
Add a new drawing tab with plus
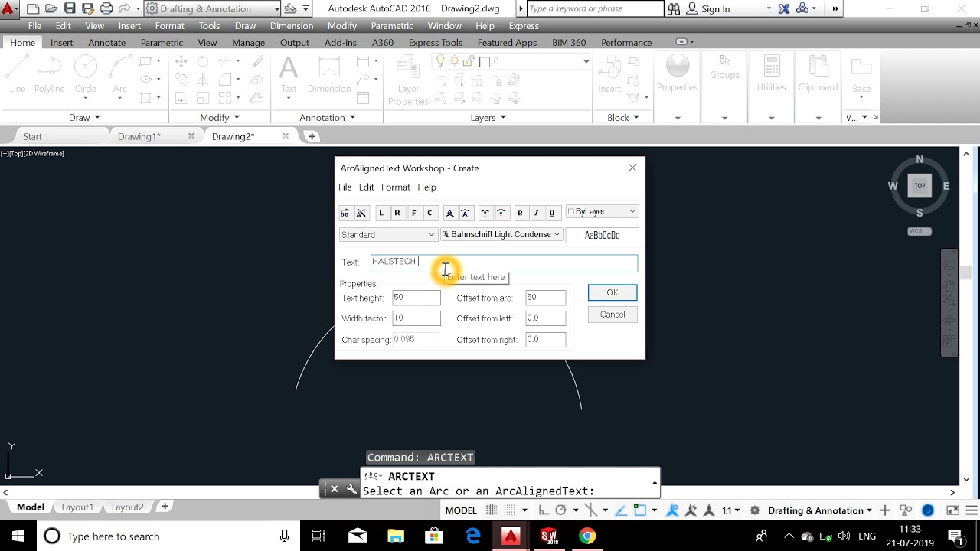point(312,136)
